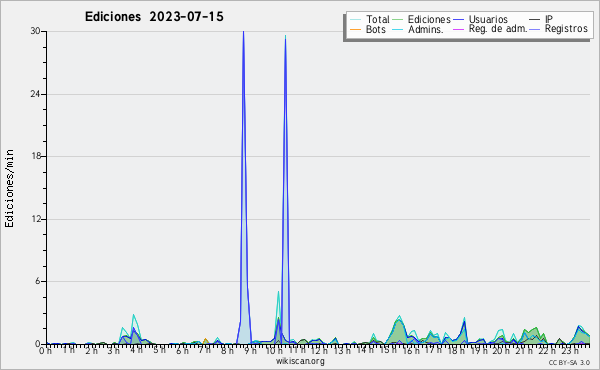This screenshot has width=600, height=370.
Task: Click the Total legend color line
Action: coord(355,20)
